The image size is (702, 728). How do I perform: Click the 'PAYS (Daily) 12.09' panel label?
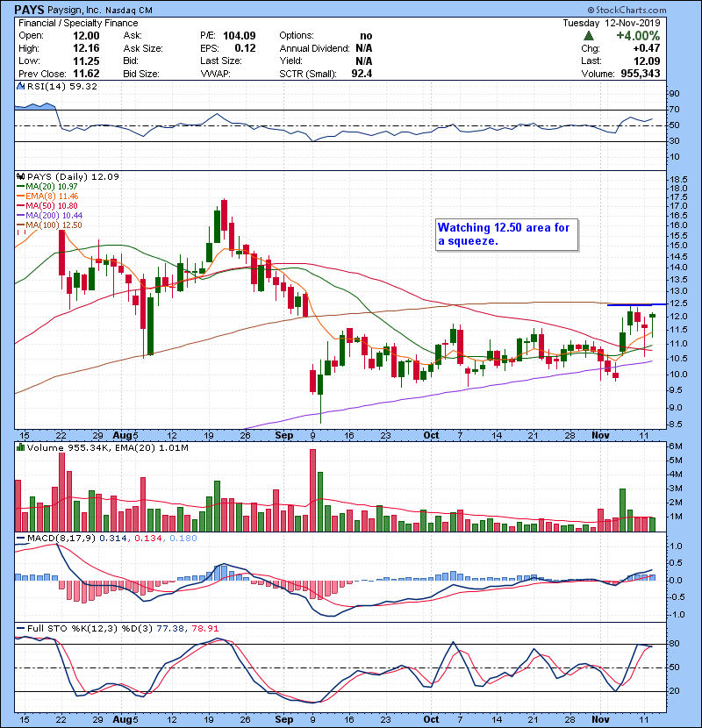pyautogui.click(x=73, y=177)
